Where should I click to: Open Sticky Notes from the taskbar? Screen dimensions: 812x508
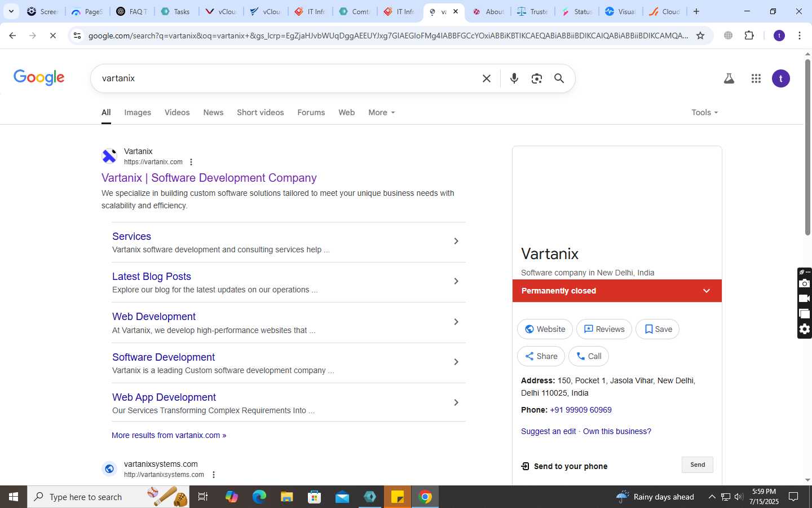pyautogui.click(x=398, y=497)
